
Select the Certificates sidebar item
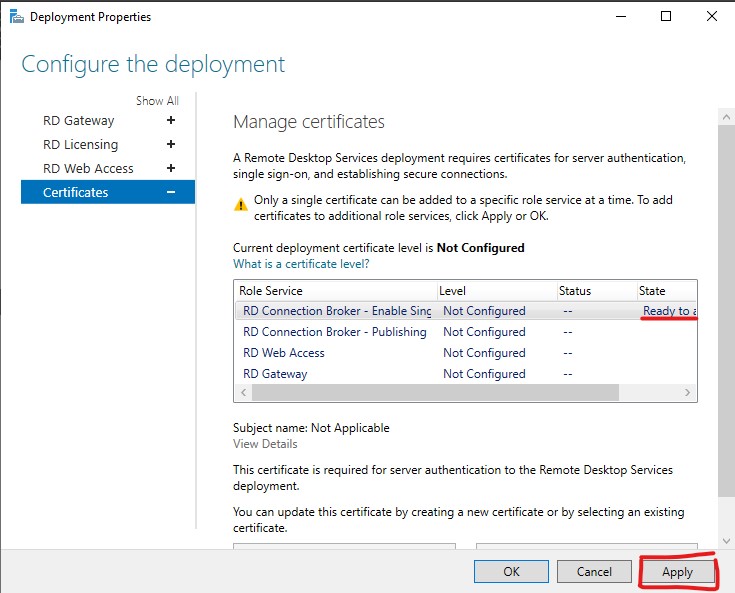point(108,192)
